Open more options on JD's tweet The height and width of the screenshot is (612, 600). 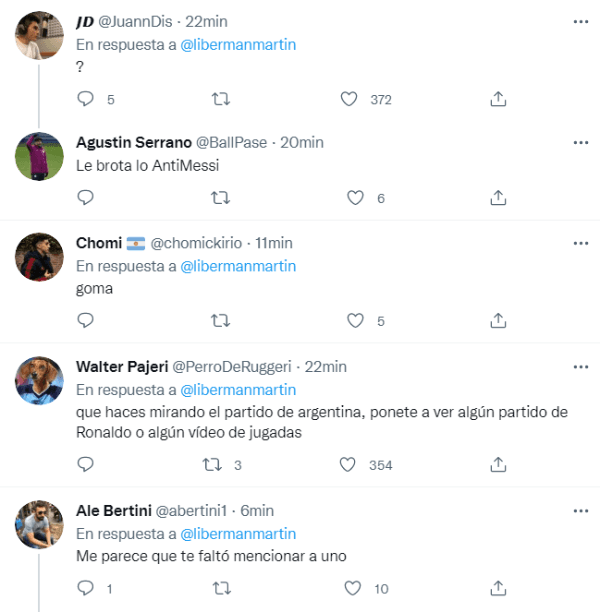(580, 21)
